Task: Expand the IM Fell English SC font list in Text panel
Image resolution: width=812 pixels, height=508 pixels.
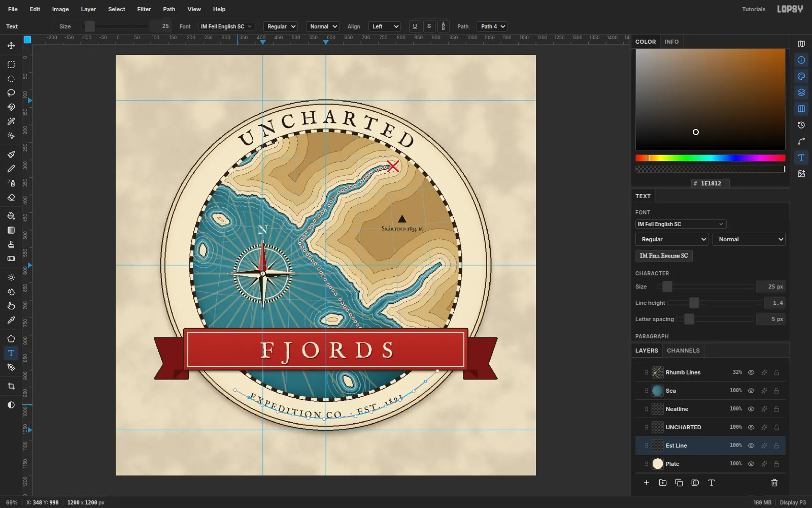Action: [681, 224]
